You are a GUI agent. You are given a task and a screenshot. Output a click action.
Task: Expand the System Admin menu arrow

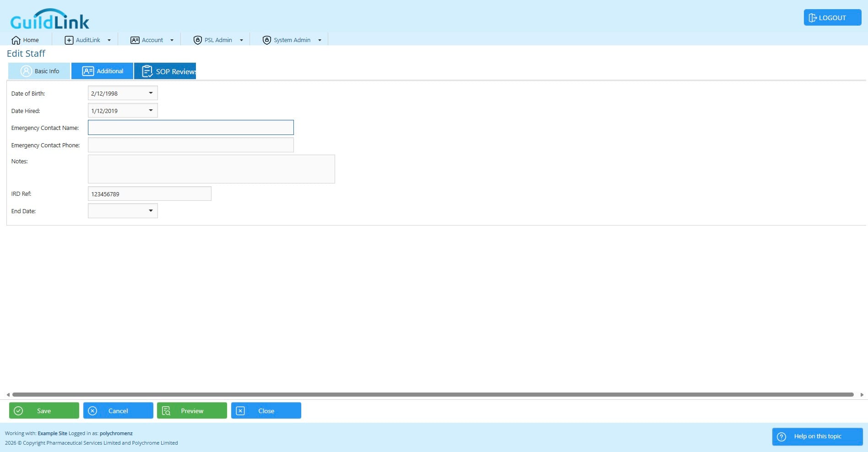320,40
